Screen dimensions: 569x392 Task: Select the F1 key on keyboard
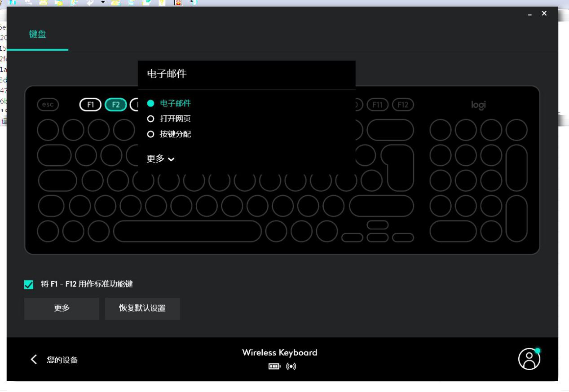pyautogui.click(x=90, y=105)
